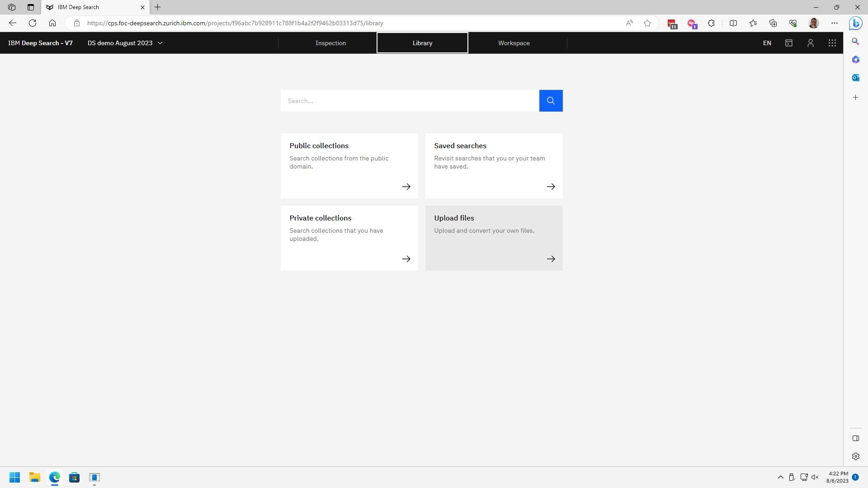The width and height of the screenshot is (868, 488).
Task: Open the user profile icon in header
Action: pyautogui.click(x=811, y=43)
